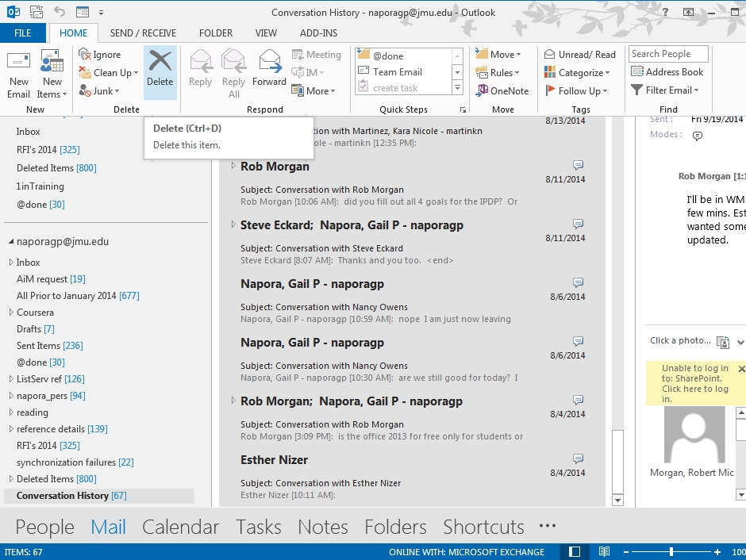Open the Move dropdown
This screenshot has width=746, height=560.
(x=498, y=55)
